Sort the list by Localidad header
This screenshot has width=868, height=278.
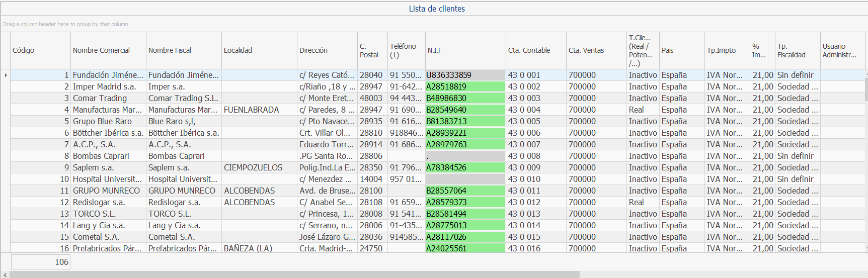coord(238,50)
